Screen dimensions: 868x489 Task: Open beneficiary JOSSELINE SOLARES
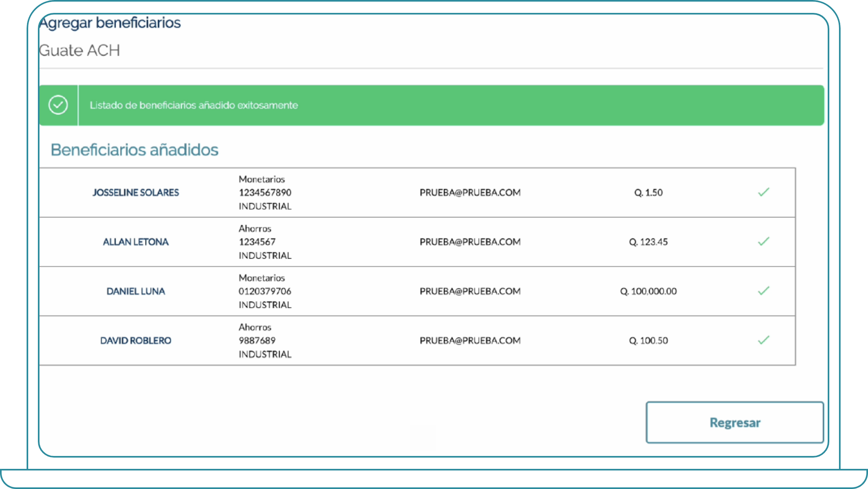(136, 193)
